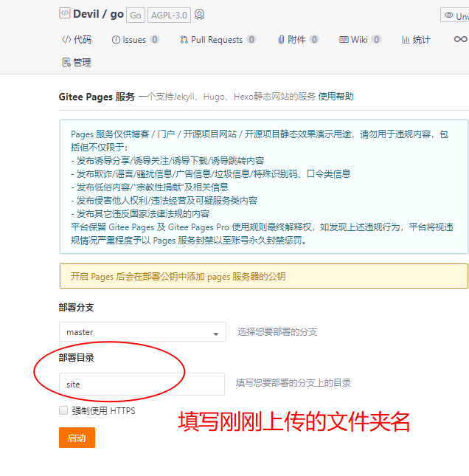Click the 使用帮助 help link
Viewport: 469px width, 476px height.
[x=336, y=97]
